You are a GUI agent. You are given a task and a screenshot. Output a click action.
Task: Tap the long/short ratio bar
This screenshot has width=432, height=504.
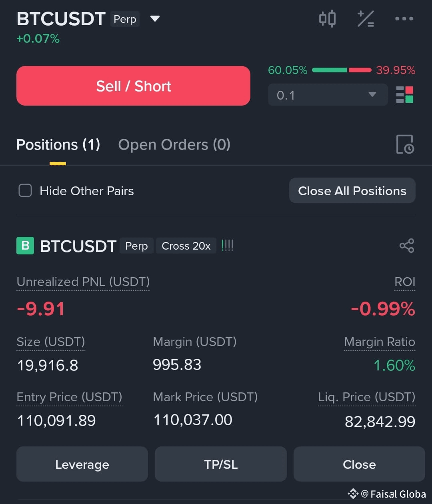click(342, 70)
